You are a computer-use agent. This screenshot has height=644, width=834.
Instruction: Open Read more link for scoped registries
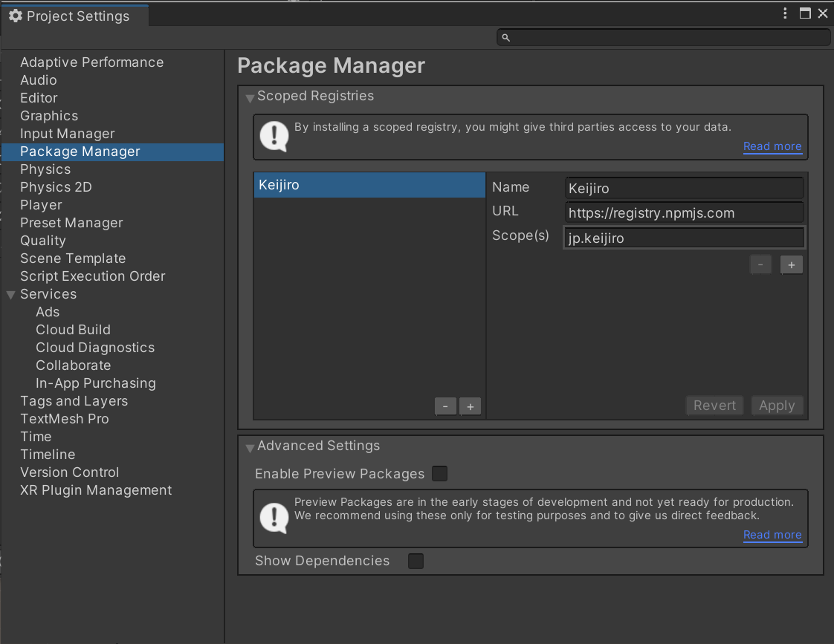772,146
